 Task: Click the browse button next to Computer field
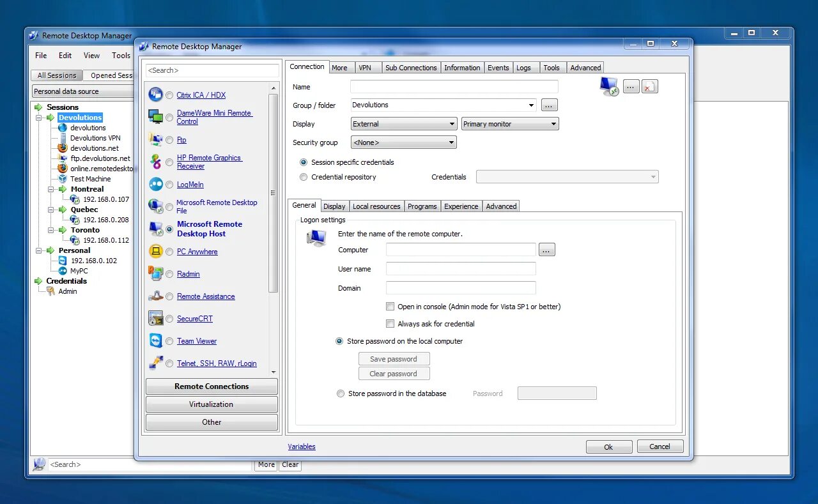pos(547,250)
